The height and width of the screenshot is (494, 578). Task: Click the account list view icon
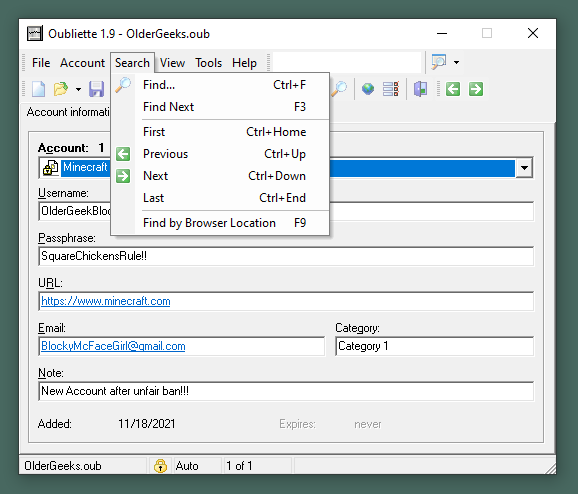390,89
